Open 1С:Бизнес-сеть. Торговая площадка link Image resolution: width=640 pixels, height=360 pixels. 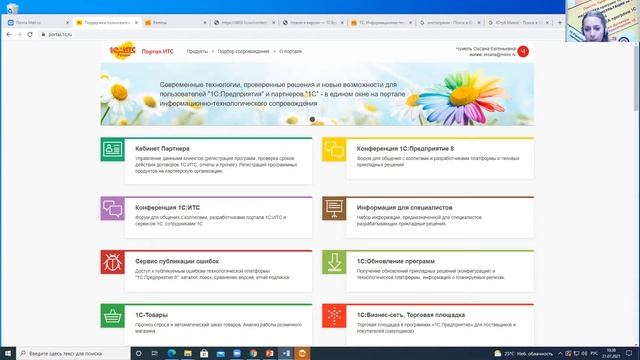pos(411,315)
